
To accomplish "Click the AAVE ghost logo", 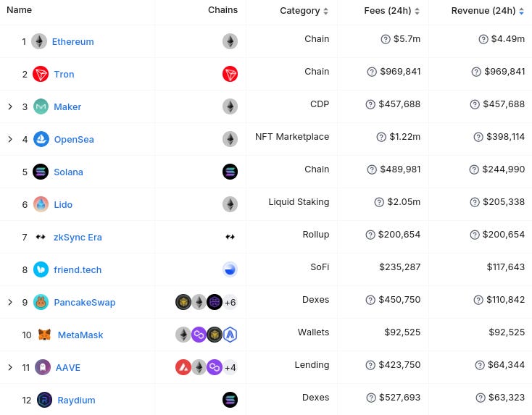I will click(x=43, y=367).
